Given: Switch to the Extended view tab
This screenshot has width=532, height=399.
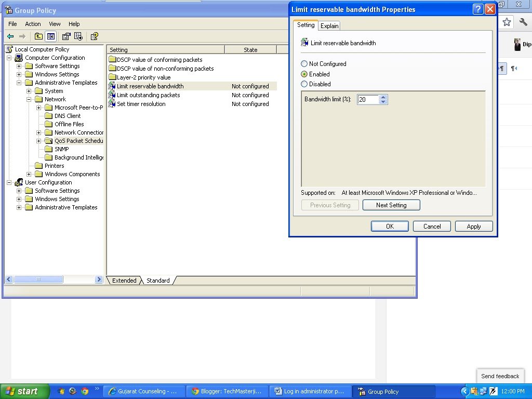Looking at the screenshot, I should [124, 280].
